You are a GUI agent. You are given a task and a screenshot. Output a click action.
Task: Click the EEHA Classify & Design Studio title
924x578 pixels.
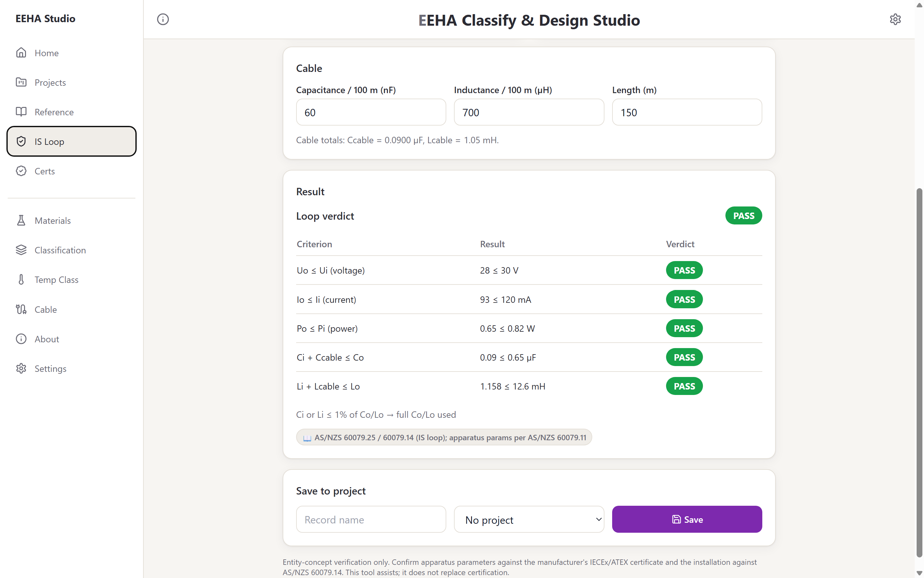tap(529, 20)
